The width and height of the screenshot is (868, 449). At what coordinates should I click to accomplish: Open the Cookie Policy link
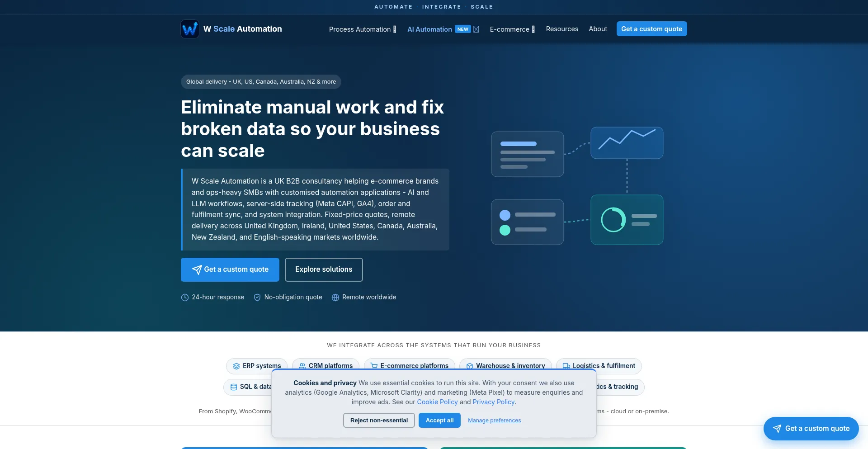(437, 402)
